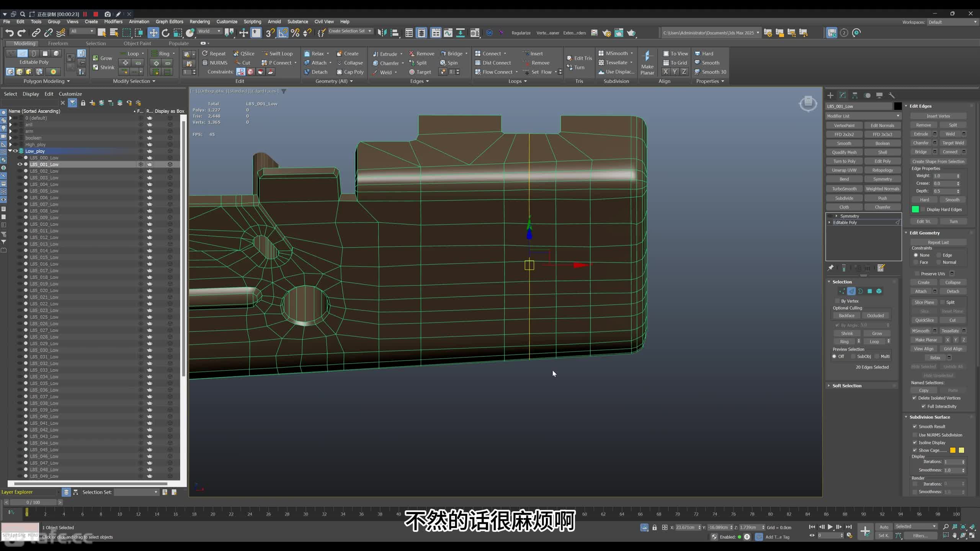Click the Selection Lock toggle icon

pyautogui.click(x=655, y=528)
